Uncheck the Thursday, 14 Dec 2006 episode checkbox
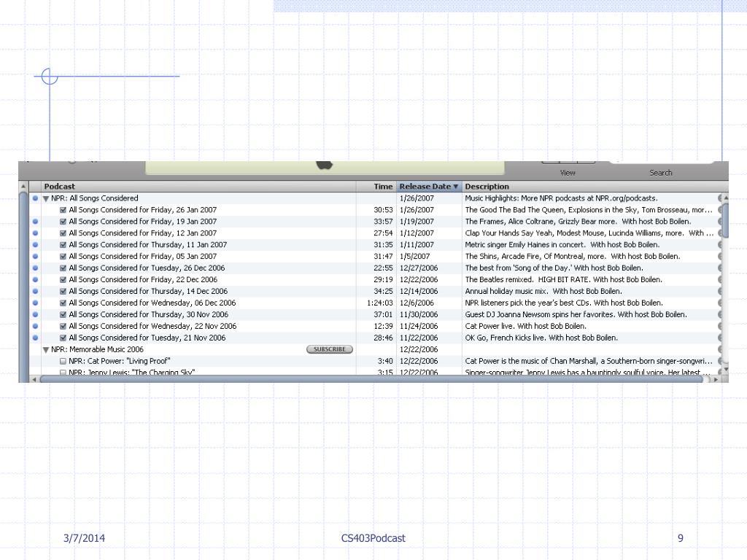 [63, 292]
